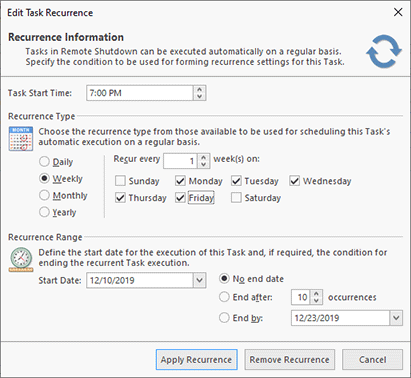Click the Recurrence Type section label

coord(42,116)
